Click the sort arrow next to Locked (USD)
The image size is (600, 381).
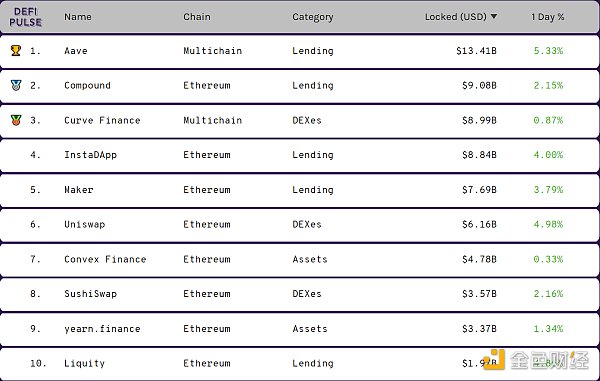click(x=494, y=16)
